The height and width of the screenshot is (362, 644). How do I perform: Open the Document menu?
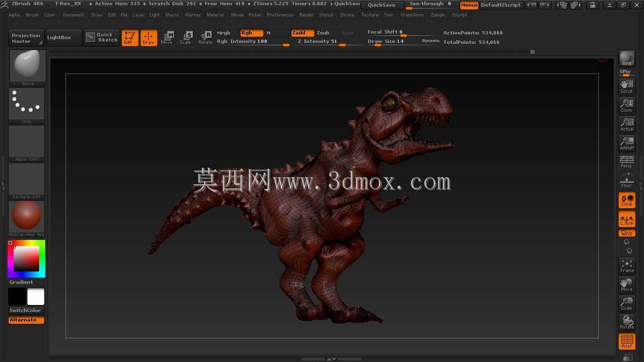coord(73,15)
